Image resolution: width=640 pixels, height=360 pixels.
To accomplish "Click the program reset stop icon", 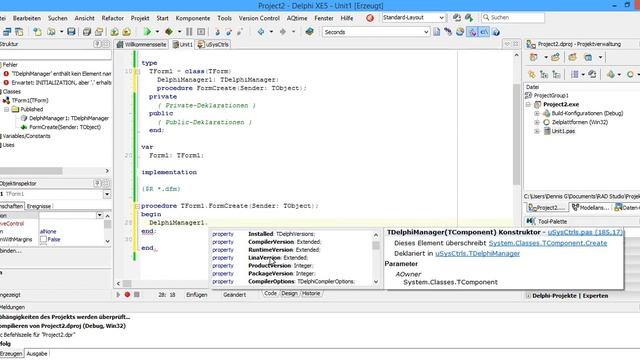I will [201, 32].
